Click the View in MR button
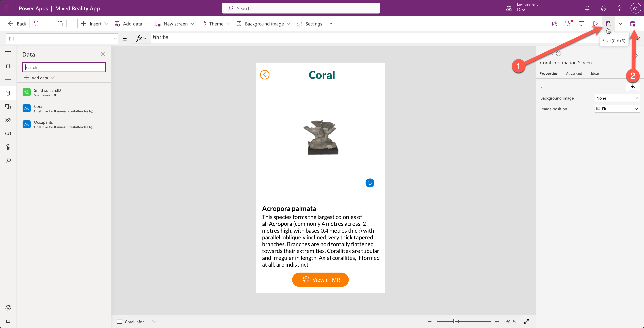Image resolution: width=644 pixels, height=328 pixels. 320,279
